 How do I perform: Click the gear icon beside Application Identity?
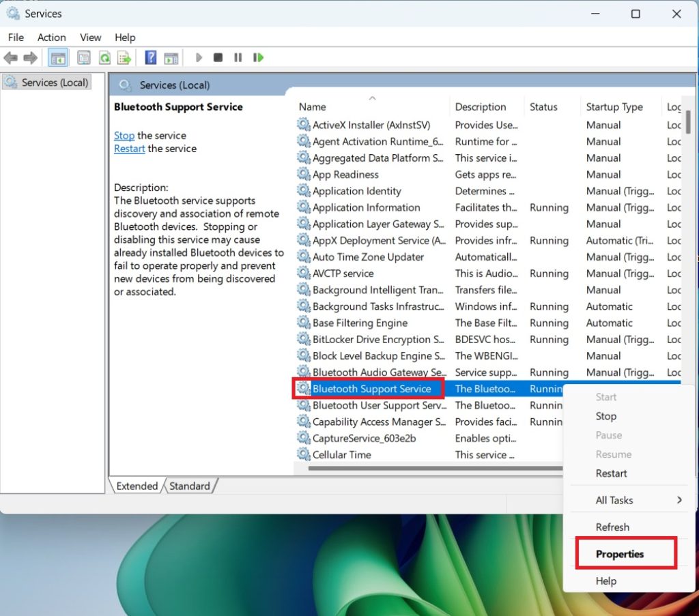(x=304, y=190)
